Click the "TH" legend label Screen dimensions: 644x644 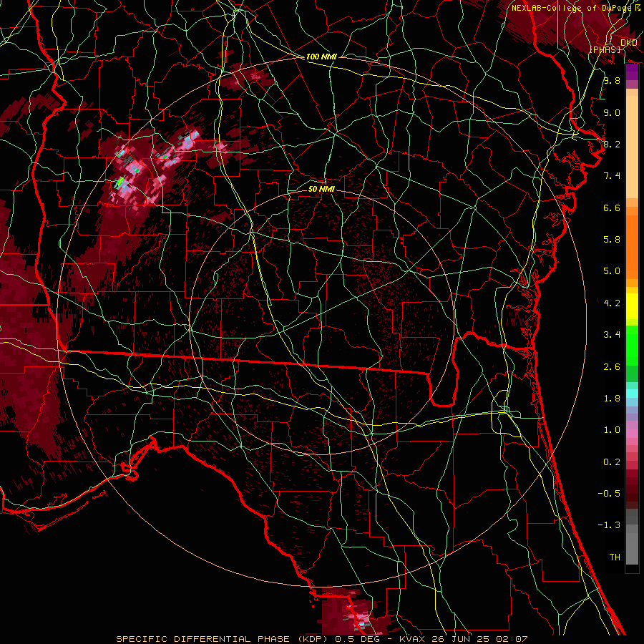tap(615, 557)
